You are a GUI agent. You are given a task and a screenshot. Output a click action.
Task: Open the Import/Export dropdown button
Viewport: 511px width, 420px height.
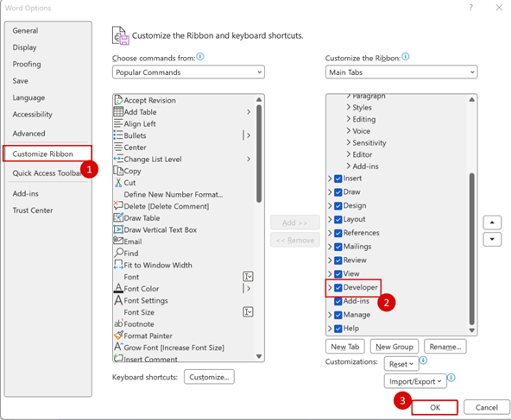click(x=415, y=381)
